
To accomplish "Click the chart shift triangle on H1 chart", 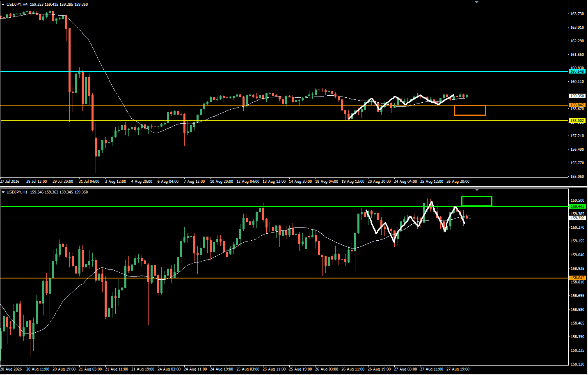I will [476, 190].
